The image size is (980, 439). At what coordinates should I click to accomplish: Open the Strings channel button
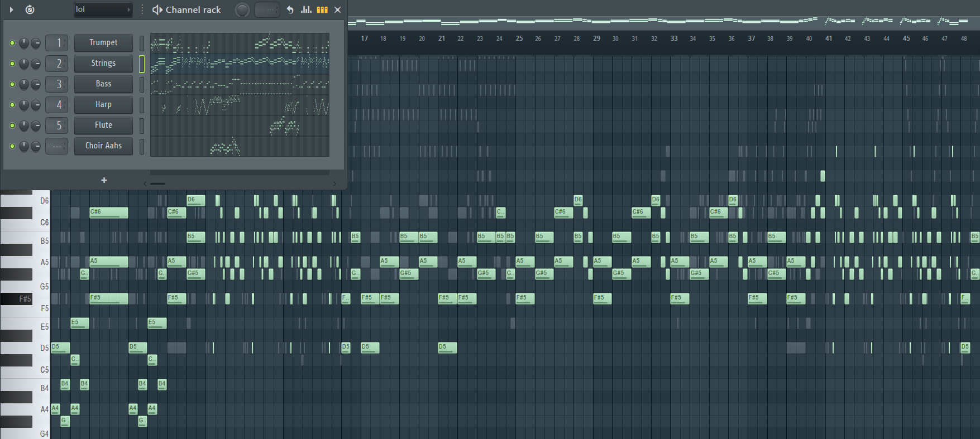[103, 64]
